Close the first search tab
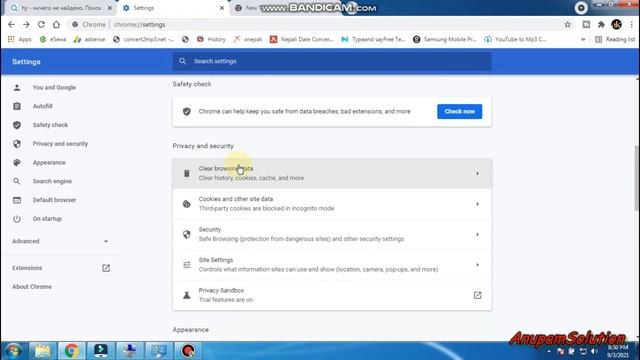640x360 pixels. coord(110,8)
